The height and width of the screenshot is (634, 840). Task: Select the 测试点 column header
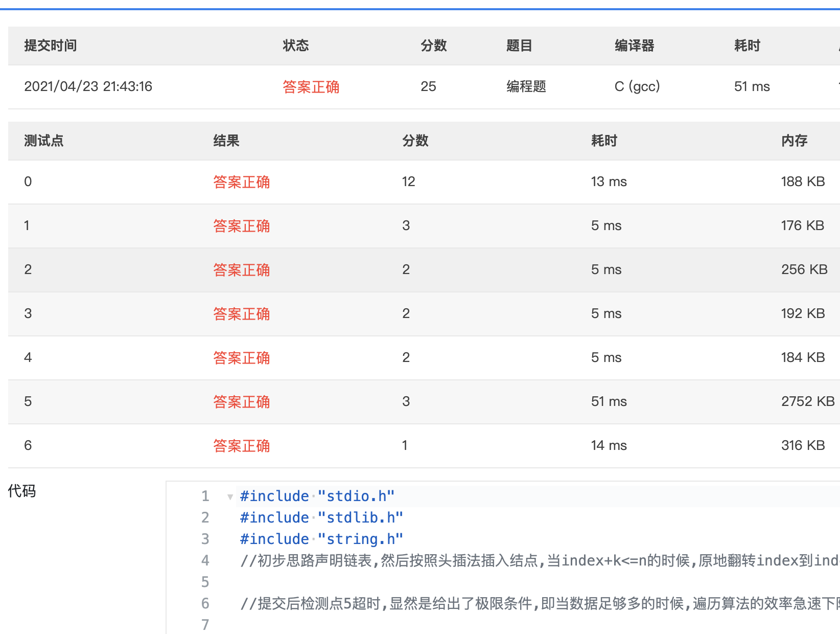pyautogui.click(x=44, y=141)
